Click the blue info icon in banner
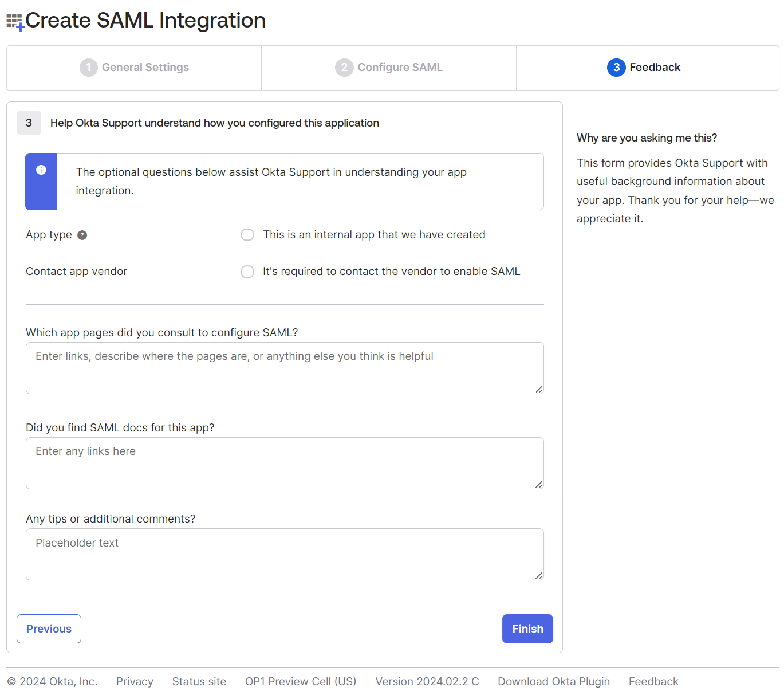 coord(41,170)
